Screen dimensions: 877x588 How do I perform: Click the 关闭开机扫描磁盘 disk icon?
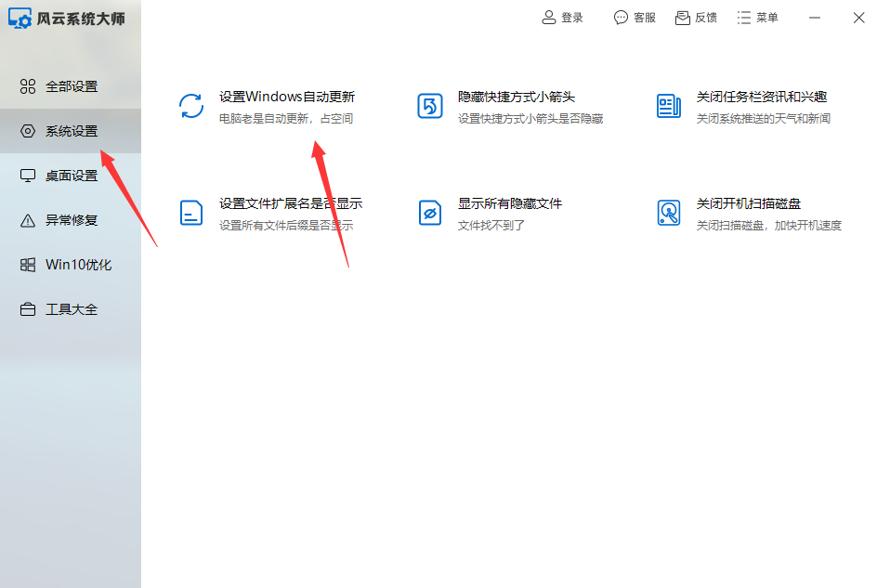click(x=668, y=213)
